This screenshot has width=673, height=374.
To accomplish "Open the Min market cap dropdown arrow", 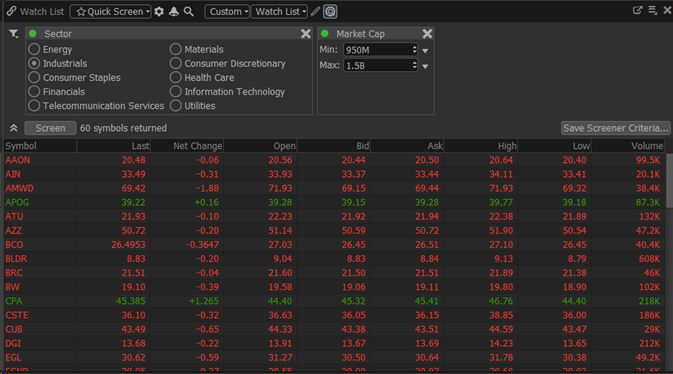I will (x=425, y=51).
